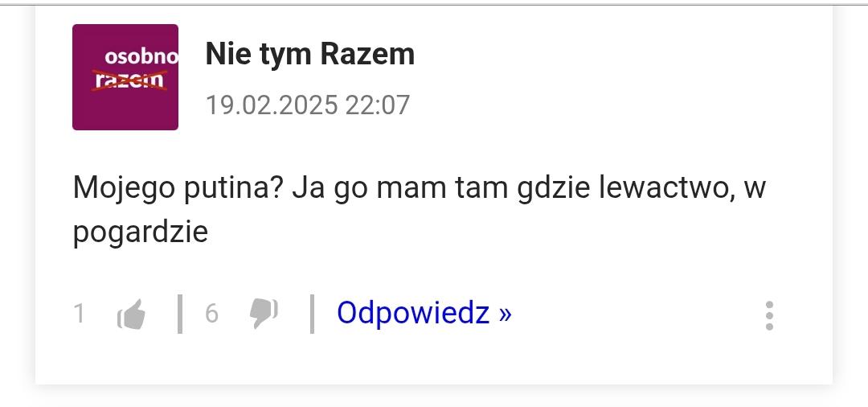Click the » chevron after Odpowiedz
The width and height of the screenshot is (868, 407).
505,314
